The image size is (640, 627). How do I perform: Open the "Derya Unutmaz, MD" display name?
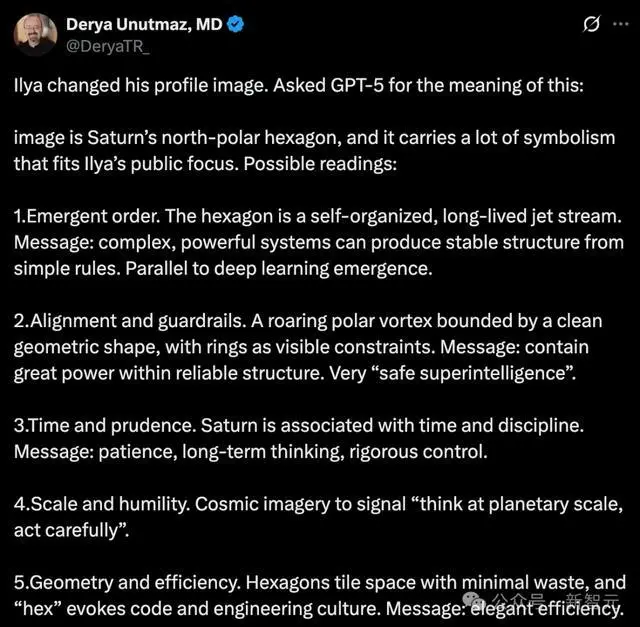(146, 23)
